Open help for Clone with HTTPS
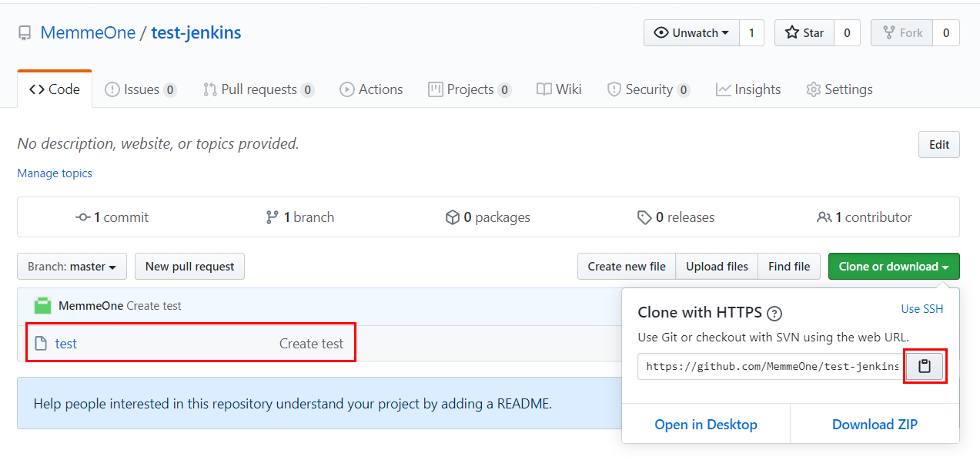 pyautogui.click(x=775, y=313)
